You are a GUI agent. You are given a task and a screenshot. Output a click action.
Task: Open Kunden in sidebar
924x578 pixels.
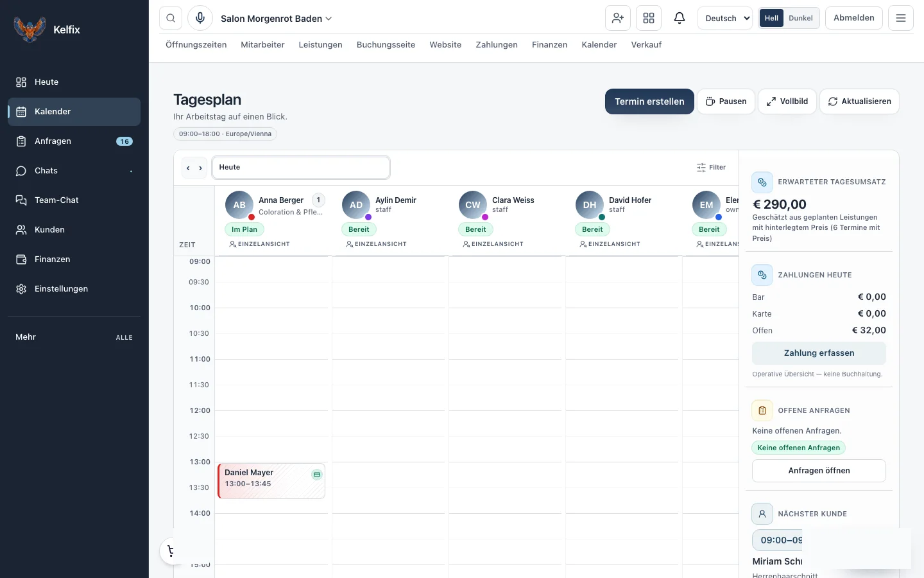click(74, 230)
